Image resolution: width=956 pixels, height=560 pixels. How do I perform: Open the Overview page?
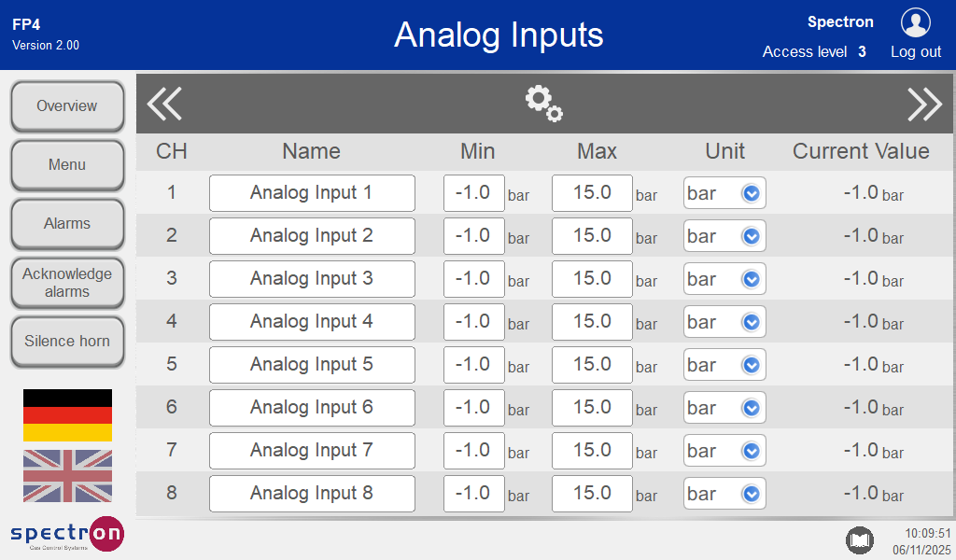[67, 106]
